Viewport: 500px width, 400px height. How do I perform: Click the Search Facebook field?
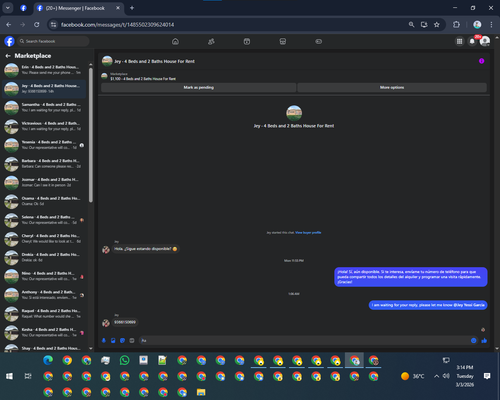(x=53, y=41)
